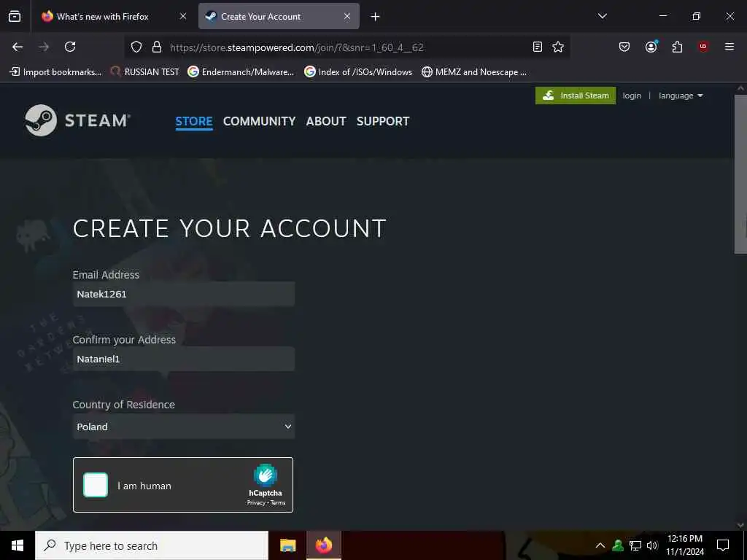Open Windows notification center
The width and height of the screenshot is (747, 560).
723,545
